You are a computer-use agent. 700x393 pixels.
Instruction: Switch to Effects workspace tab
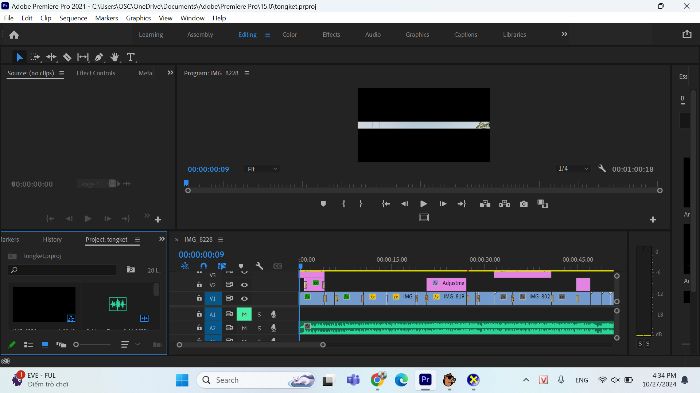[x=331, y=34]
